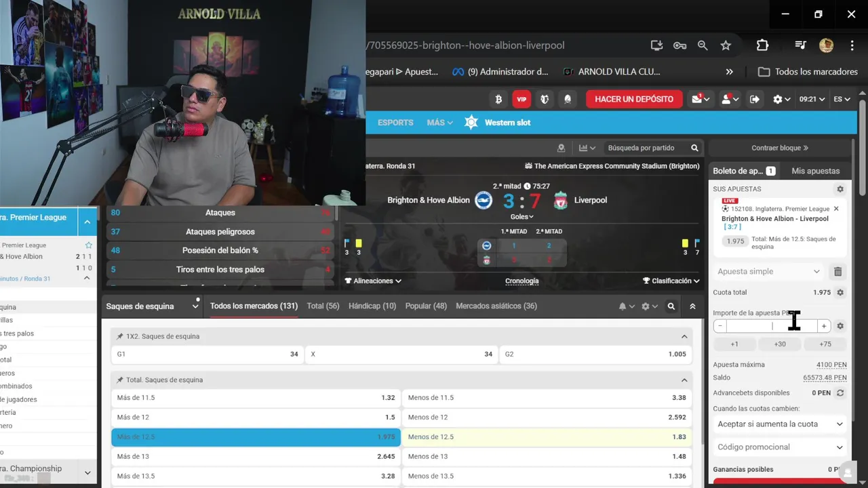Go to ESPORTS section
This screenshot has height=488, width=868.
click(395, 123)
